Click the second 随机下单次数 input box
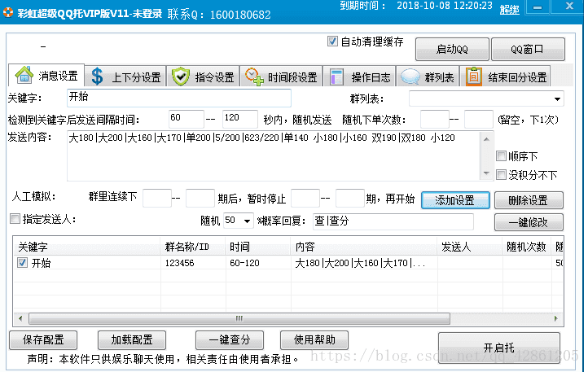 pos(479,119)
